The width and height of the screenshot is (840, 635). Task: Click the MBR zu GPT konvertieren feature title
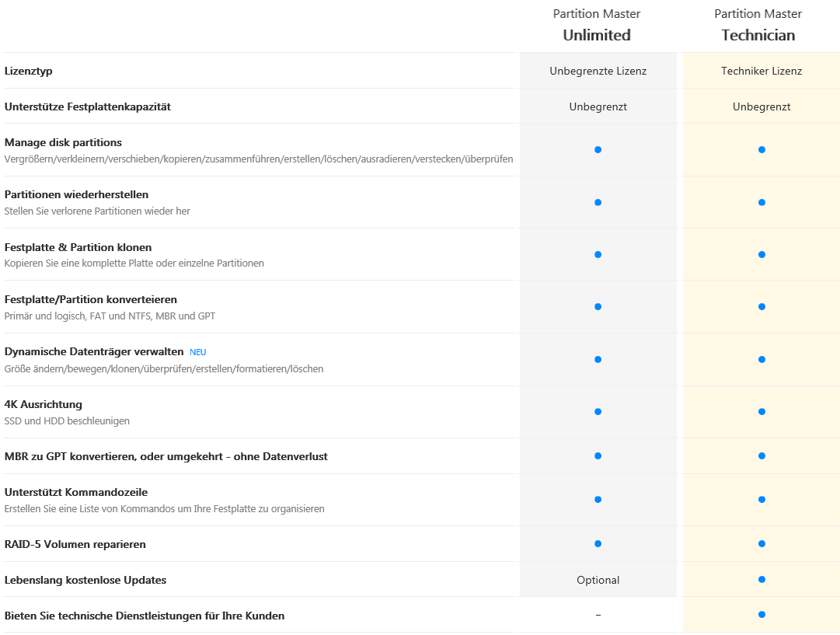[x=166, y=456]
